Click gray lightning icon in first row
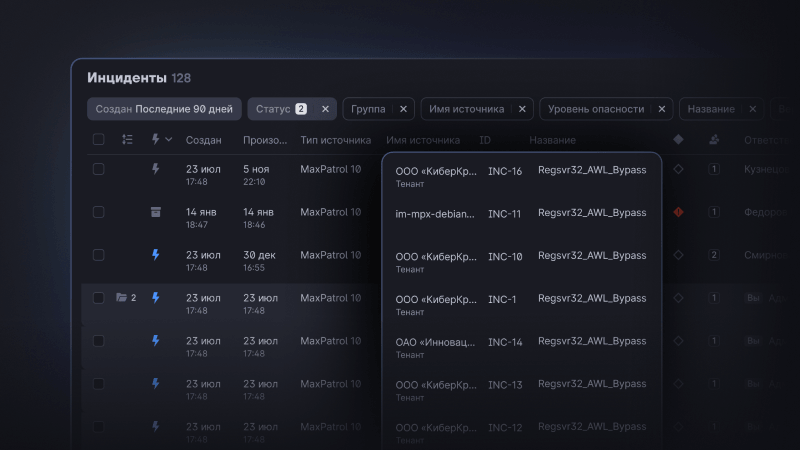 pyautogui.click(x=155, y=169)
